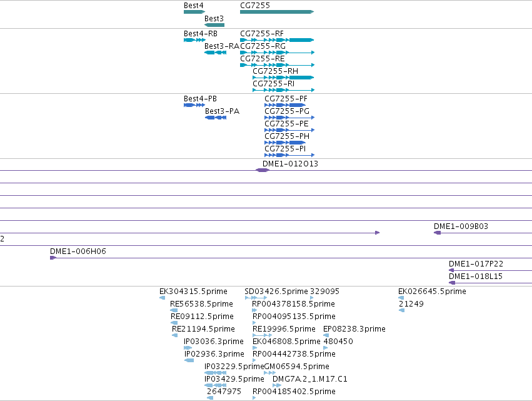Click the DME1-017P22 clone label
This screenshot has height=401, width=532.
click(476, 264)
